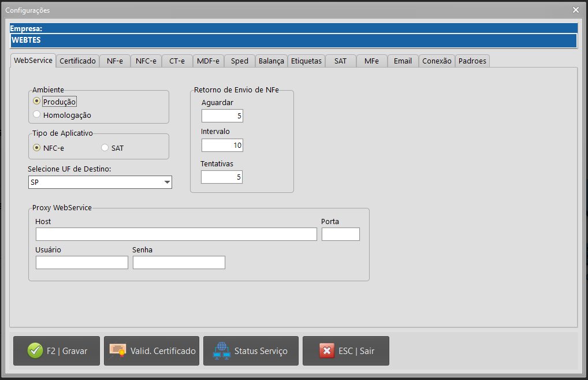Focus the Porta input field

340,234
